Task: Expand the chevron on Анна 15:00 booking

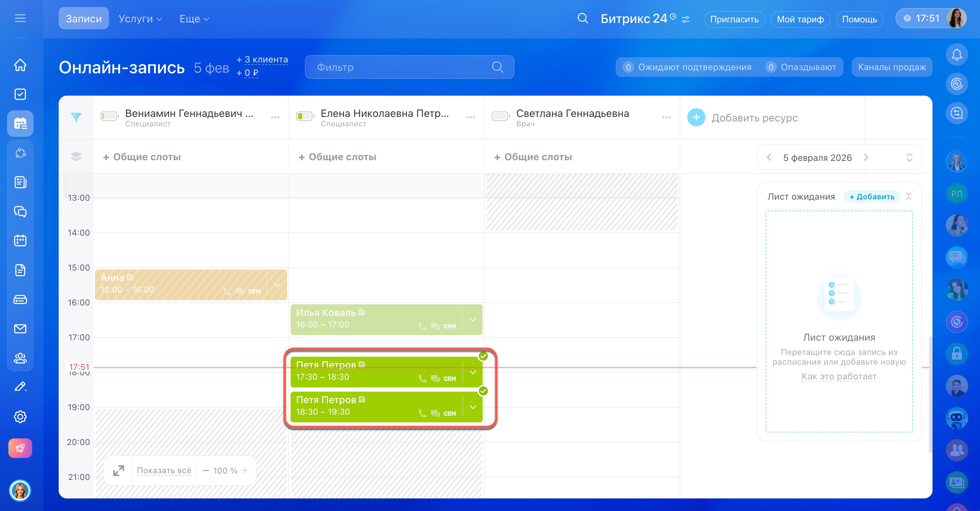Action: click(x=277, y=285)
